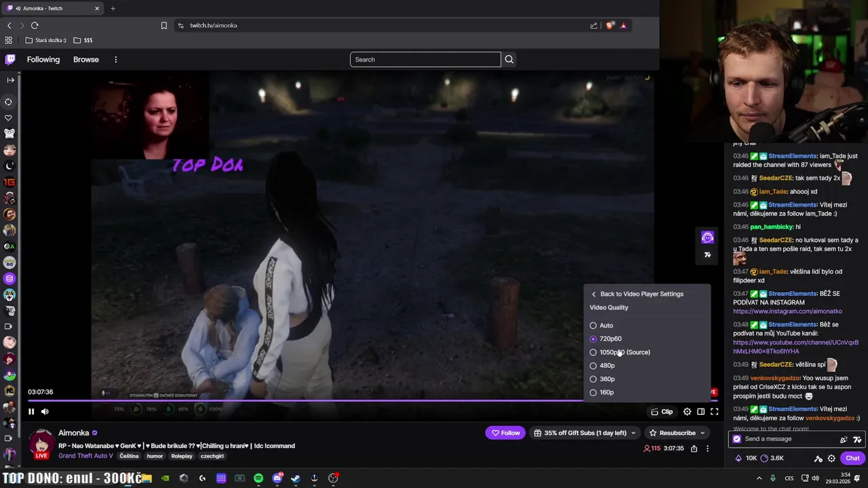Viewport: 868px width, 488px height.
Task: Click the humor tag
Action: [x=155, y=456]
